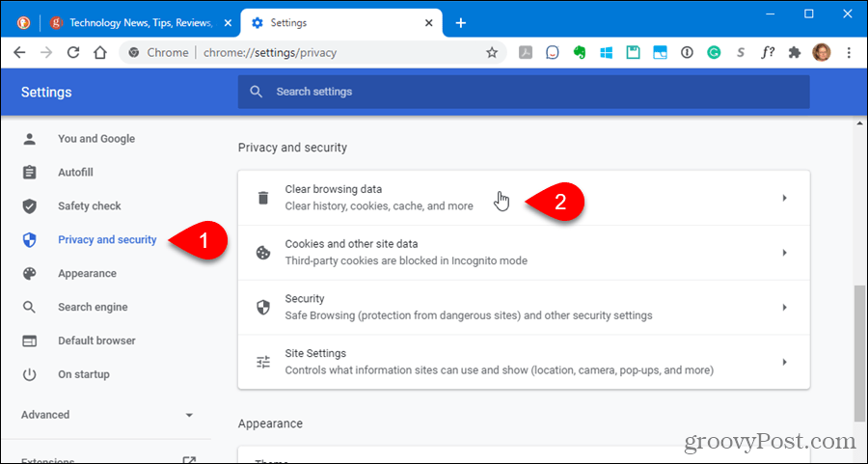
Task: Select Privacy and security in sidebar
Action: click(x=107, y=240)
